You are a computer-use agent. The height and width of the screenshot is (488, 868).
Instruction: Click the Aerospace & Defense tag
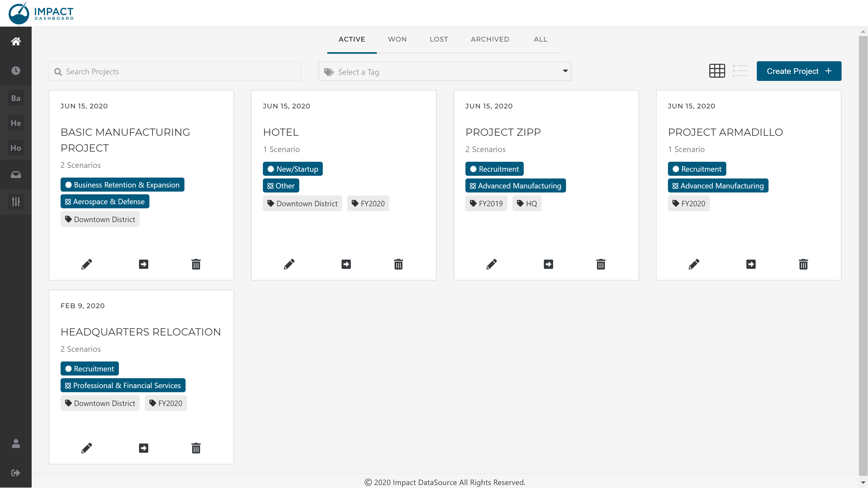pos(105,201)
